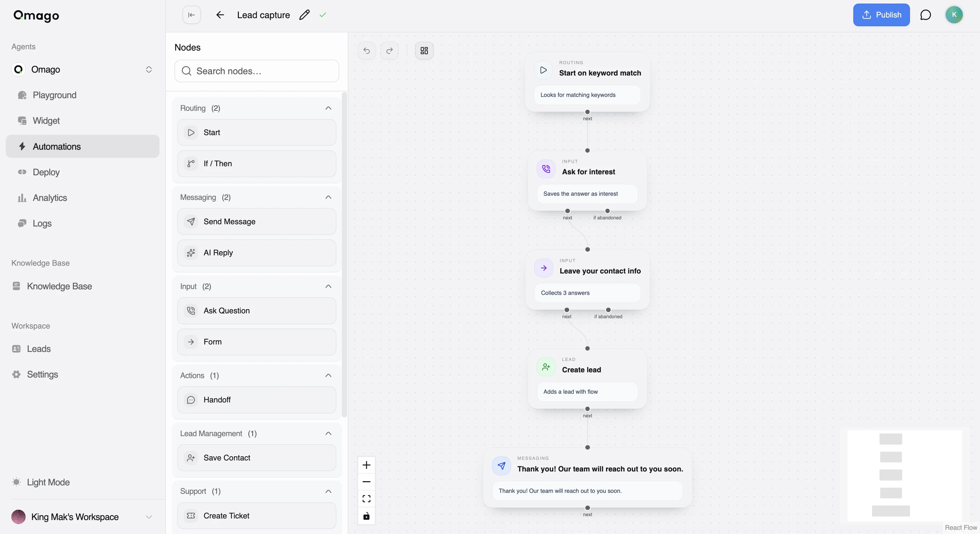Select the Ask Question node
This screenshot has height=534, width=980.
257,310
